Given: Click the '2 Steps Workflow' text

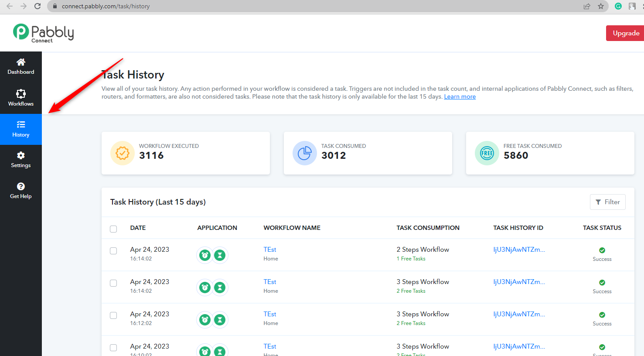Looking at the screenshot, I should click(x=423, y=250).
